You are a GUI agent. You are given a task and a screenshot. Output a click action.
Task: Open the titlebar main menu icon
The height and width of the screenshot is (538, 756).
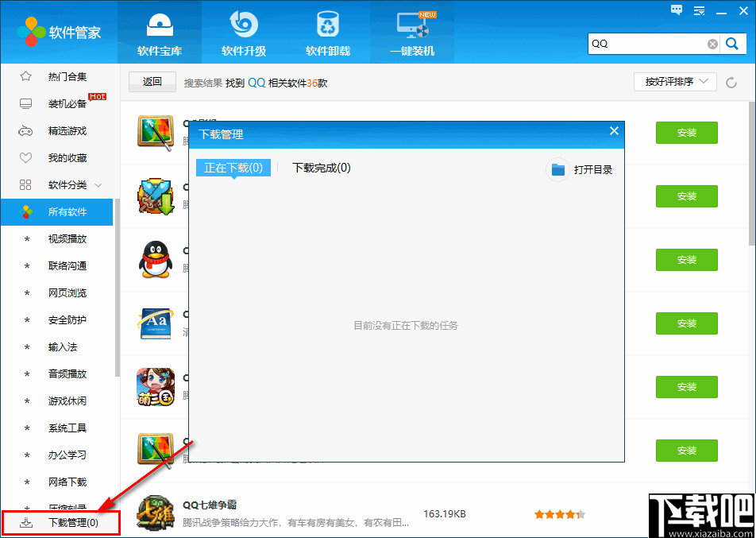699,10
